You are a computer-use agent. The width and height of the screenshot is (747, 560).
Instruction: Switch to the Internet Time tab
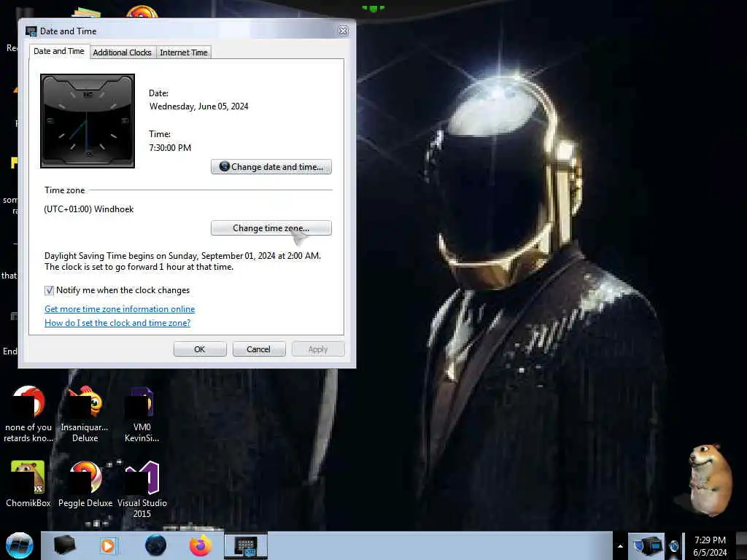coord(183,52)
